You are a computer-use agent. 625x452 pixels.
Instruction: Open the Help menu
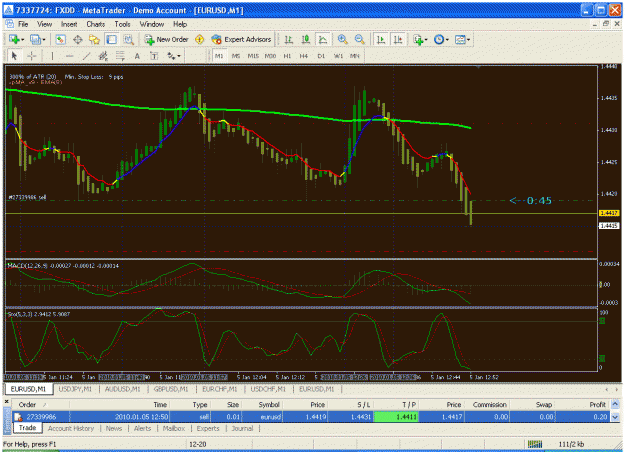[x=180, y=24]
